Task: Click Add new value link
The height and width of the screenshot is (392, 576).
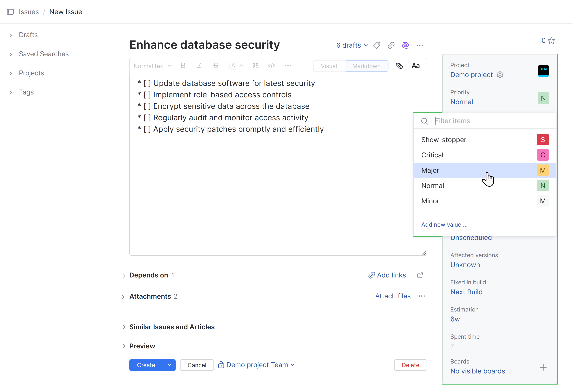Action: pyautogui.click(x=444, y=225)
